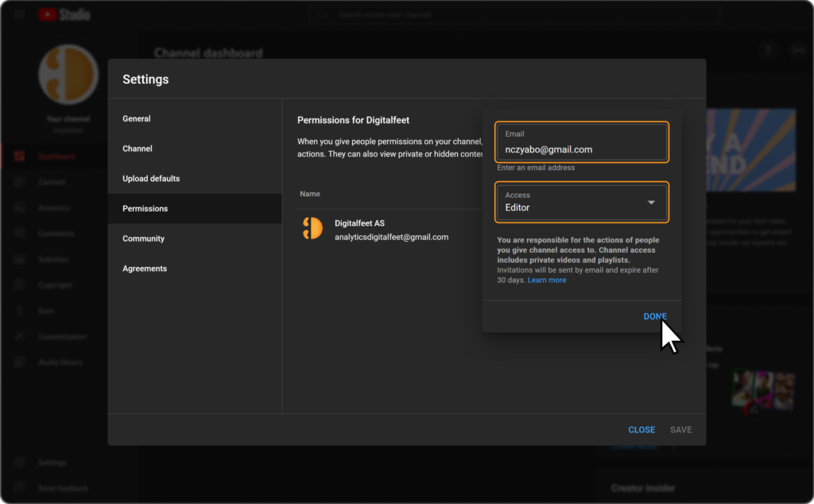Click the Digitalfeet AS name
The width and height of the screenshot is (814, 504).
point(360,223)
